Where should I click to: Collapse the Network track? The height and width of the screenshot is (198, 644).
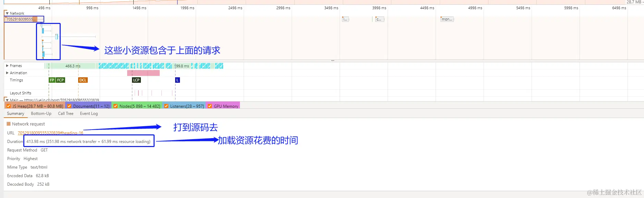point(7,13)
